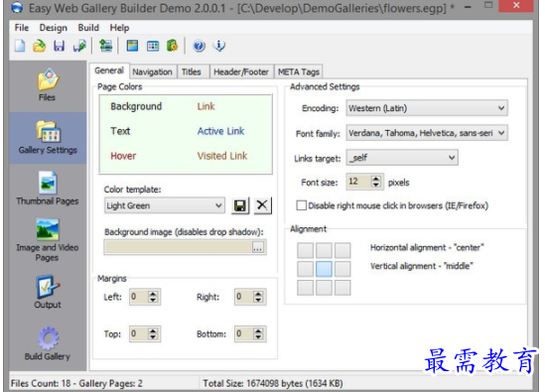This screenshot has height=392, width=545.
Task: Click the Top margin value field
Action: point(139,334)
